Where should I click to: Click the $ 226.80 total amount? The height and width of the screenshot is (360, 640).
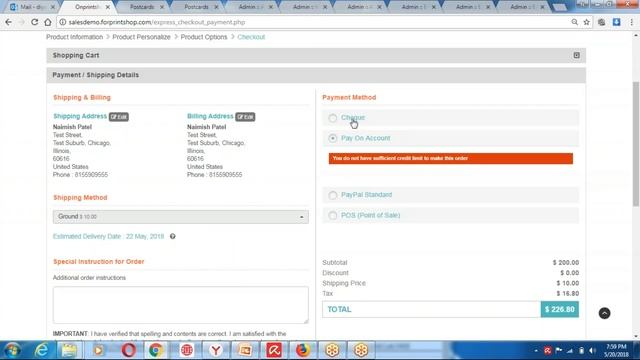coord(560,309)
